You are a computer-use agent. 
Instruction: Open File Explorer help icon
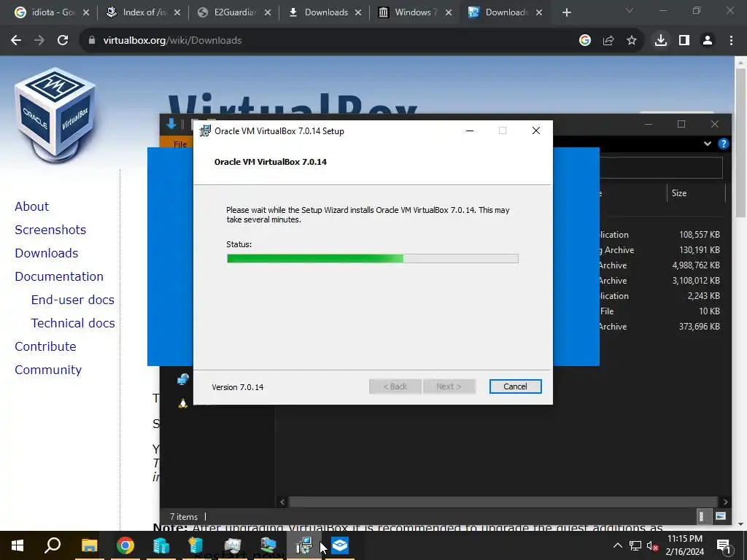coord(723,144)
